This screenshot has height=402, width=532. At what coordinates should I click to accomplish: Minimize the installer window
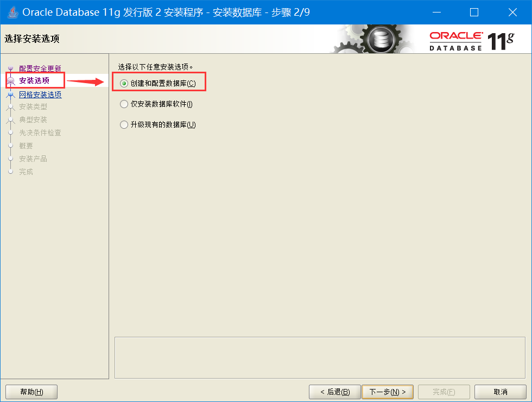[x=436, y=12]
